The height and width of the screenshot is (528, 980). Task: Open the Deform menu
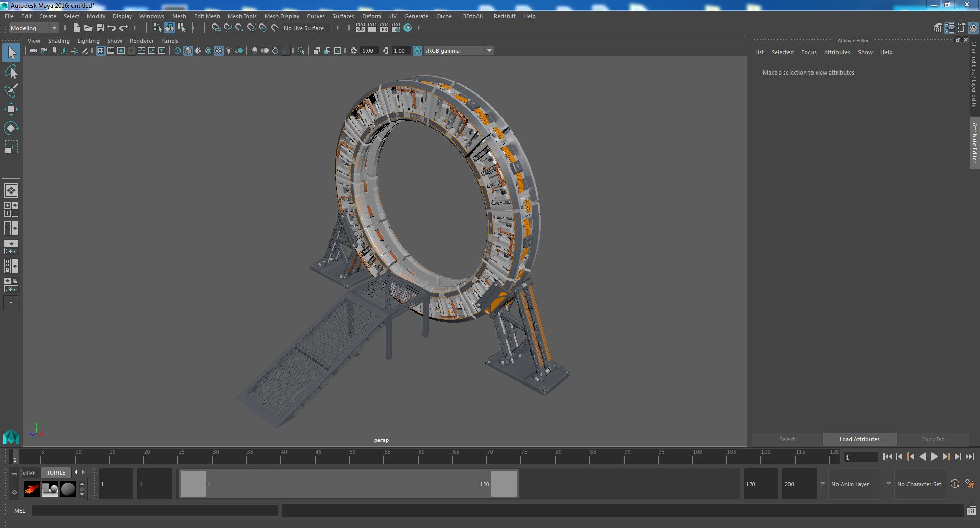pyautogui.click(x=372, y=16)
